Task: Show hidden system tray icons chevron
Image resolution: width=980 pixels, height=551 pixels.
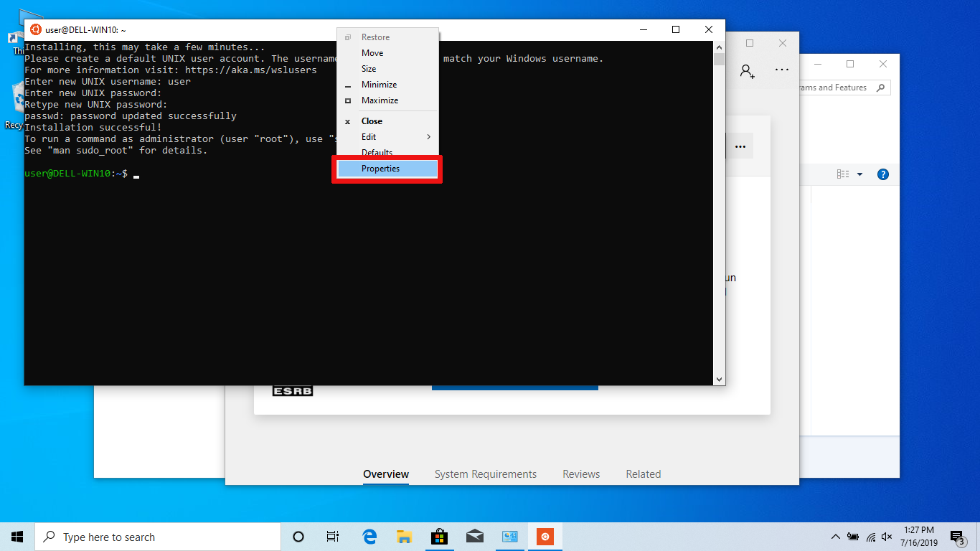Action: 835,537
